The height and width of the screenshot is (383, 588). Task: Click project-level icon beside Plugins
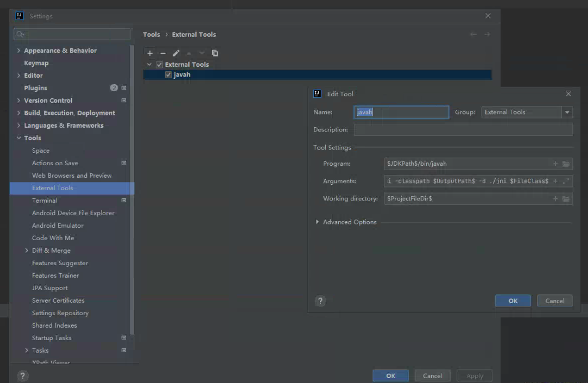point(124,88)
